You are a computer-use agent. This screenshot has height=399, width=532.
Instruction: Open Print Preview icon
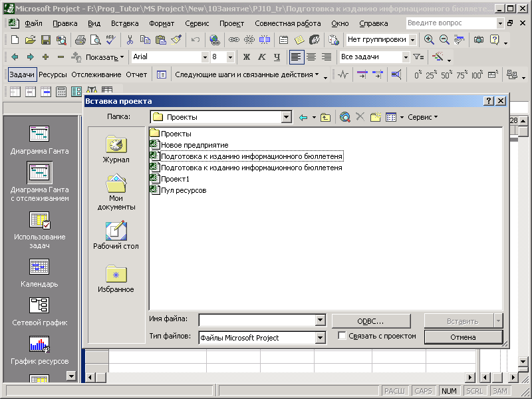[x=96, y=40]
